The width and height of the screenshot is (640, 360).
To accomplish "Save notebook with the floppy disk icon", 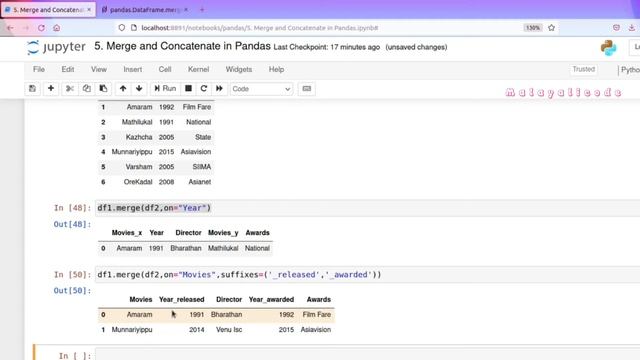I will click(x=32, y=89).
